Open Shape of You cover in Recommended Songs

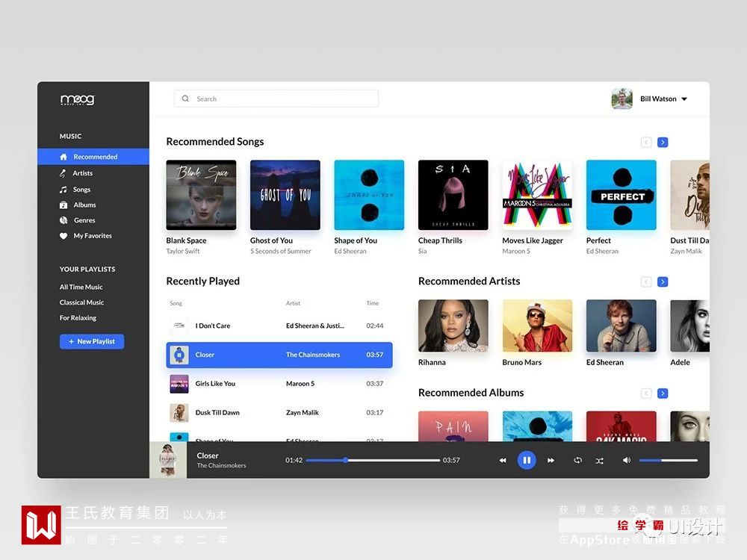(369, 195)
